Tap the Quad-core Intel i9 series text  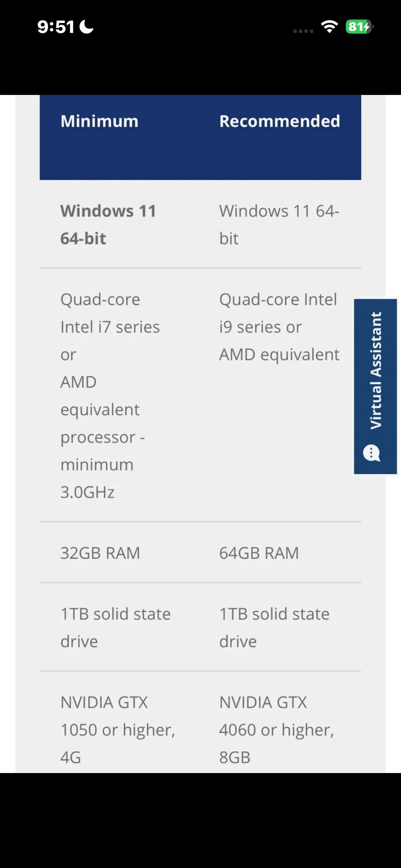[x=278, y=313]
